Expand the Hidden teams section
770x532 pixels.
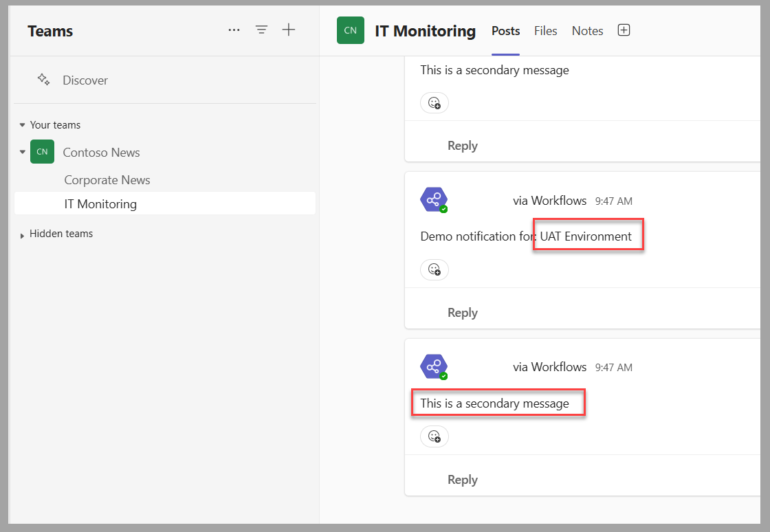(21, 234)
